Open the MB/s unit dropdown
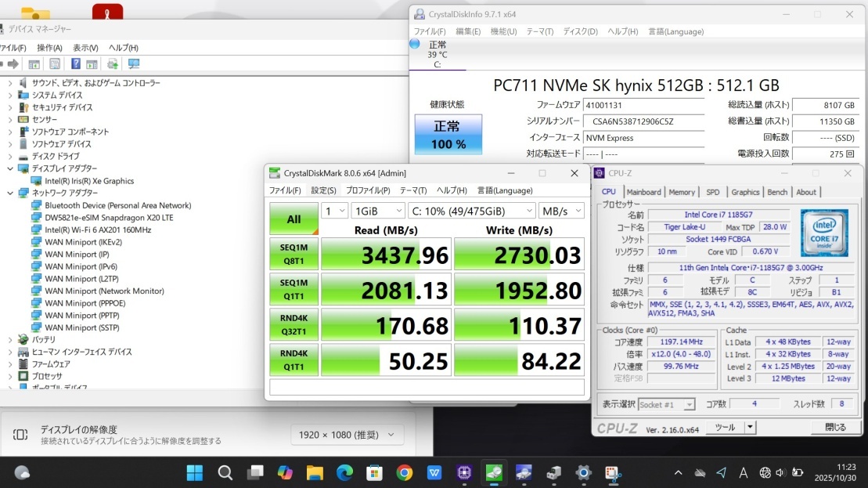The image size is (868, 488). [x=562, y=211]
